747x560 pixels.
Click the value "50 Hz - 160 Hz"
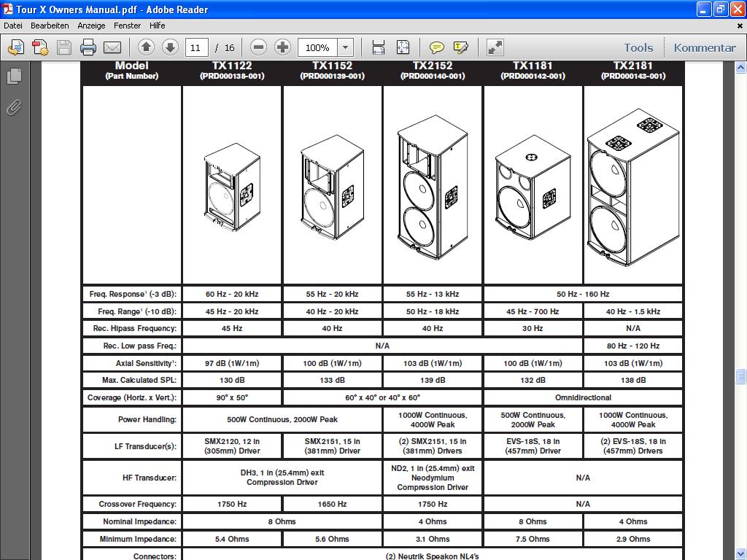[x=583, y=295]
